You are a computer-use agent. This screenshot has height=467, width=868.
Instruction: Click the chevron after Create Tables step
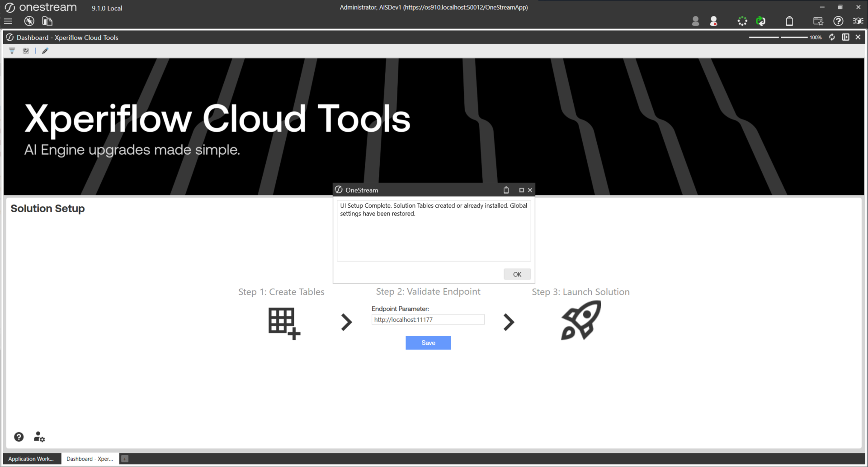pos(346,322)
